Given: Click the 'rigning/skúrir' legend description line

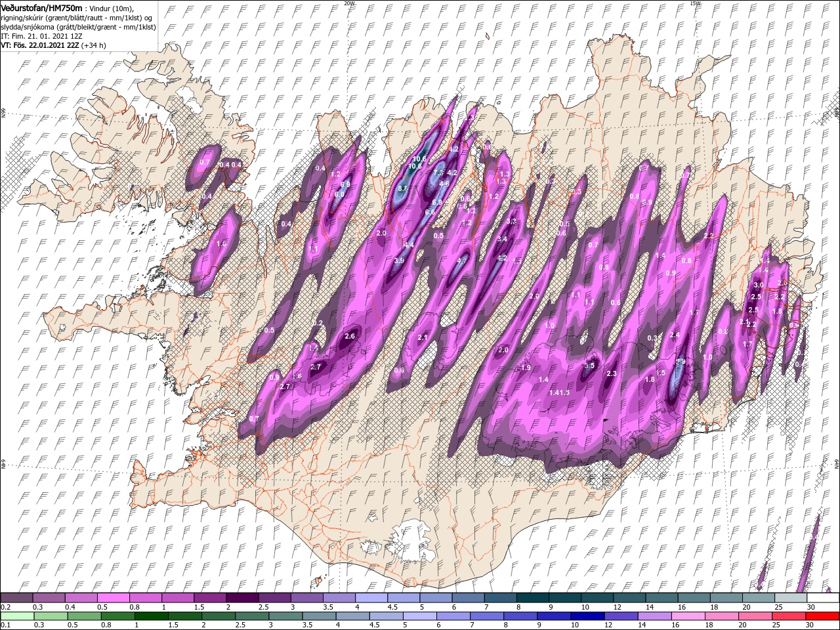Looking at the screenshot, I should pos(77,18).
